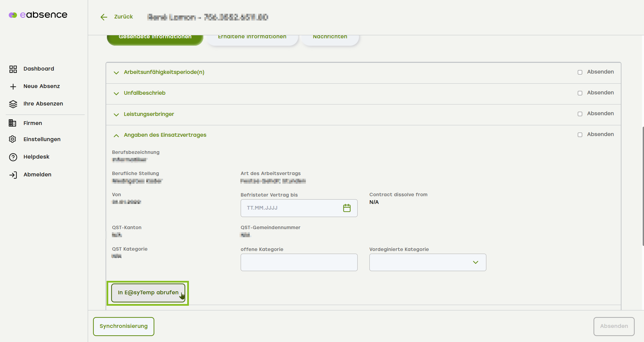Screen dimensions: 644x342
Task: Expand the Arbeitsunfähigkeitsperiode(n) section
Action: point(116,73)
